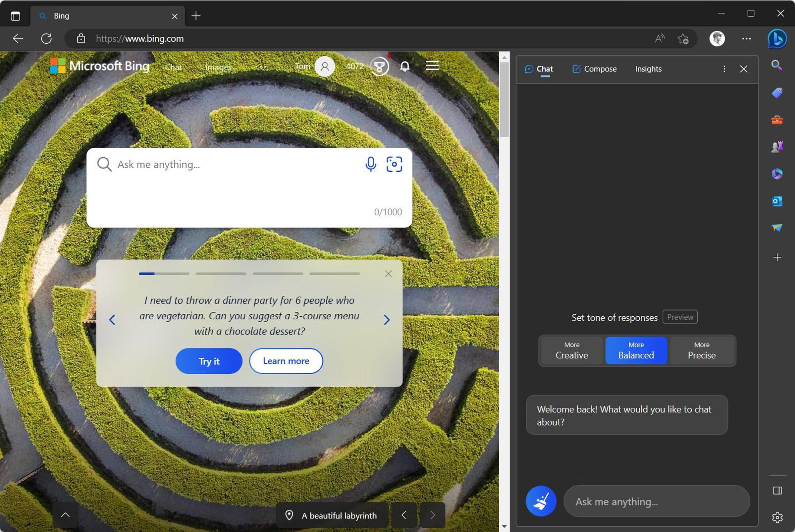Select the More Precise tone
Screen dimensions: 795x532
coord(702,350)
